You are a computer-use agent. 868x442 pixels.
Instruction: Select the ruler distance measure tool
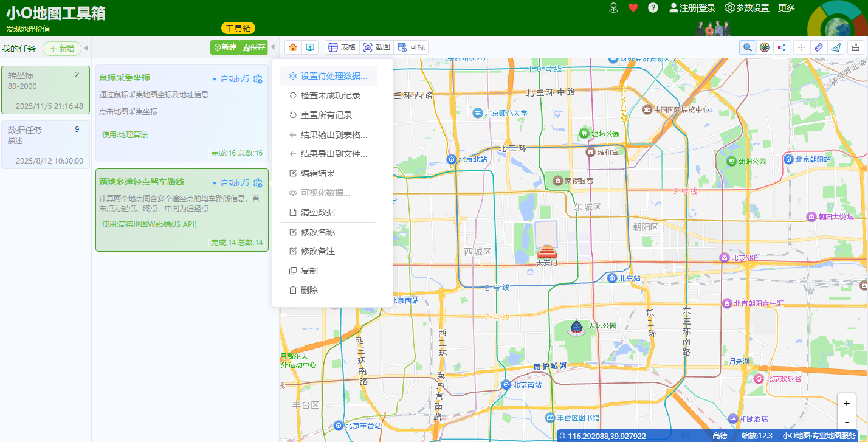click(x=819, y=47)
